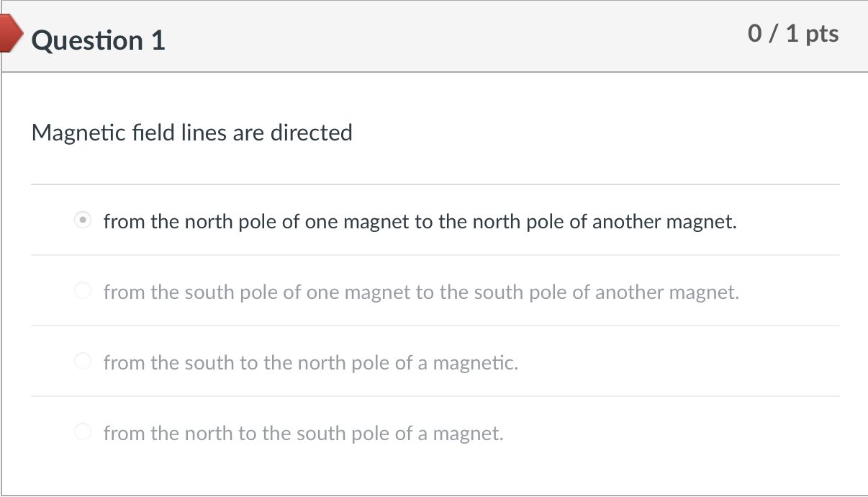Image resolution: width=868 pixels, height=497 pixels.
Task: Click the 'Question 1' heading
Action: point(99,40)
